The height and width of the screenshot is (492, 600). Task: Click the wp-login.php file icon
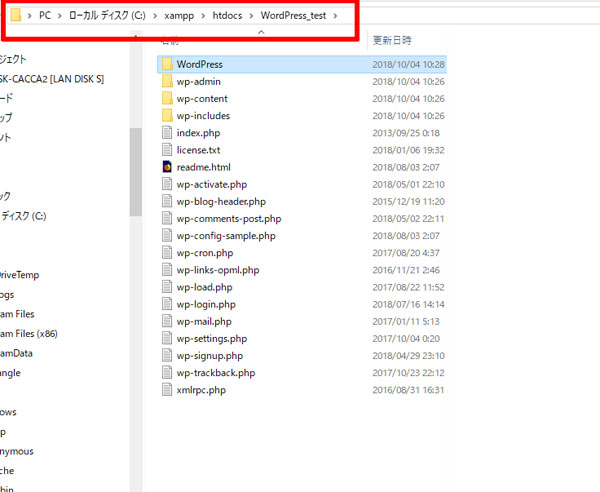tap(167, 304)
